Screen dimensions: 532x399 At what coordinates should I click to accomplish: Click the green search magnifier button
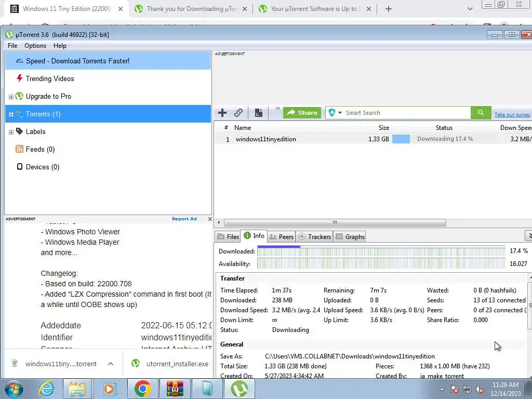pos(481,113)
